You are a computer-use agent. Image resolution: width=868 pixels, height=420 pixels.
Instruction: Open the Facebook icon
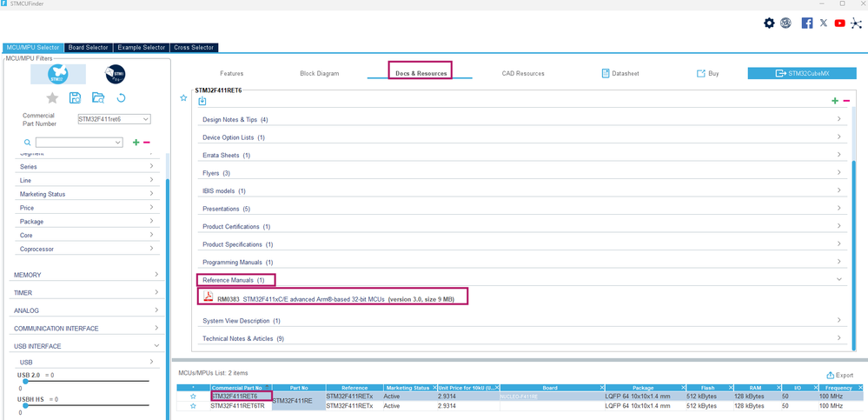pos(807,23)
